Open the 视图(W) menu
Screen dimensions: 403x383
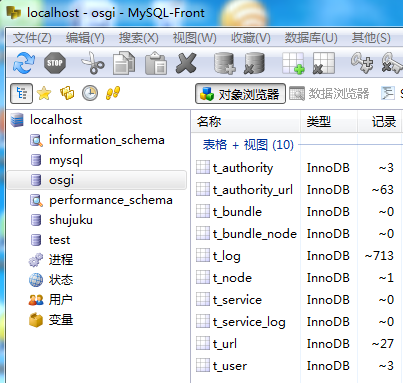point(194,38)
